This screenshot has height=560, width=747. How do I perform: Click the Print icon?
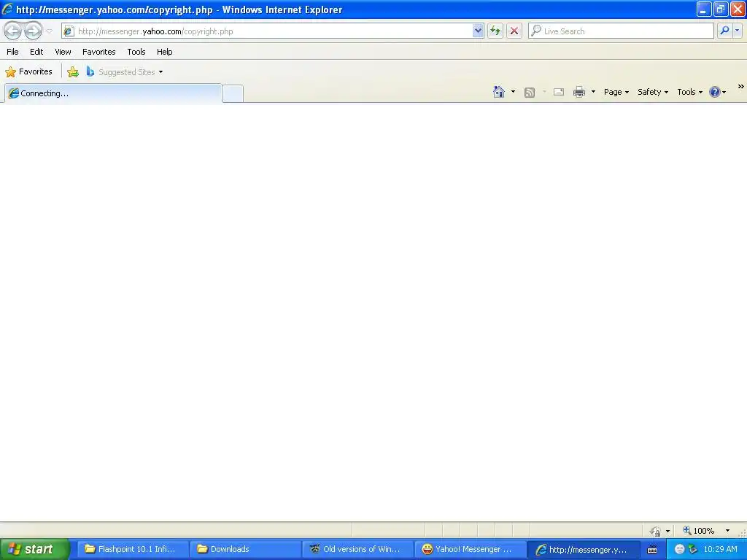(x=578, y=92)
